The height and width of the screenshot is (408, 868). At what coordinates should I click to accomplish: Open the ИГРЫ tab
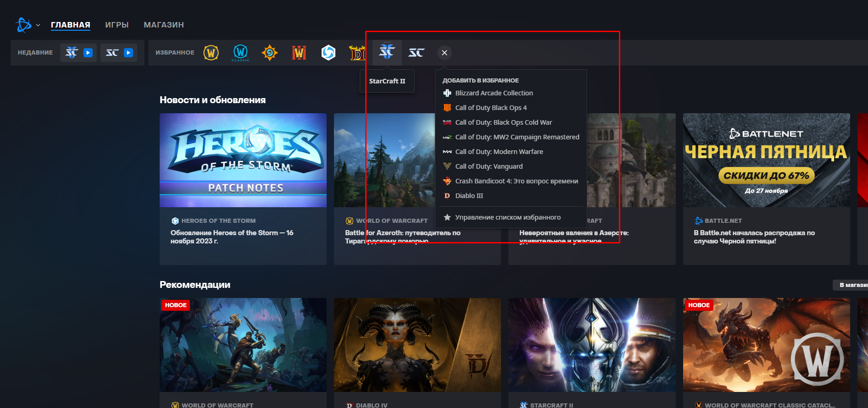click(117, 25)
